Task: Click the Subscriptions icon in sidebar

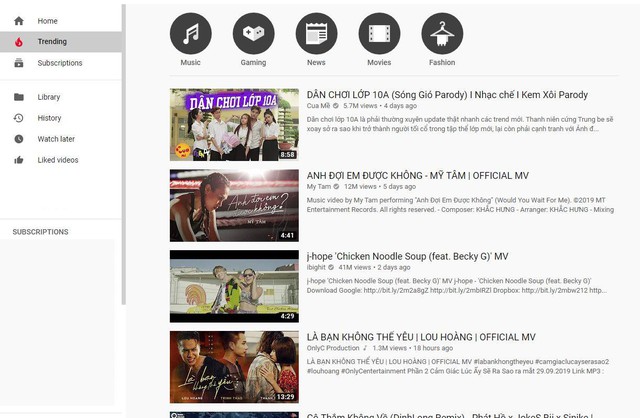Action: 19,63
